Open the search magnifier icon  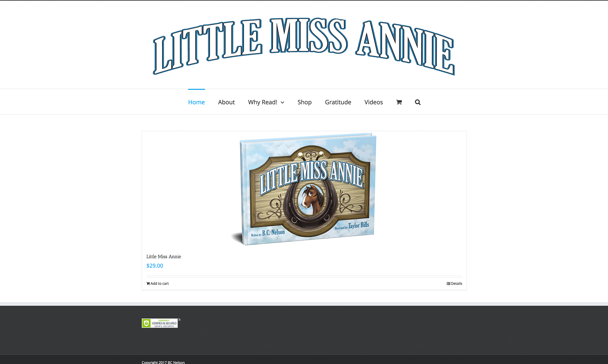click(418, 102)
